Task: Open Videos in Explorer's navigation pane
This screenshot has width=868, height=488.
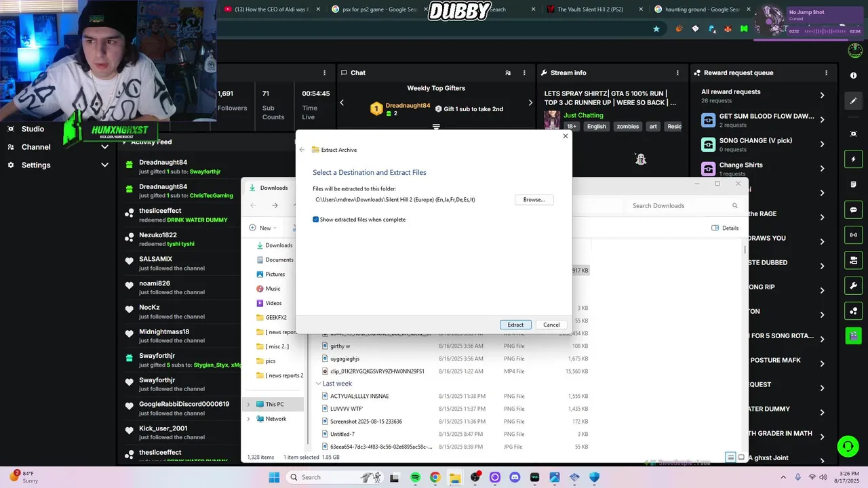Action: [x=269, y=303]
